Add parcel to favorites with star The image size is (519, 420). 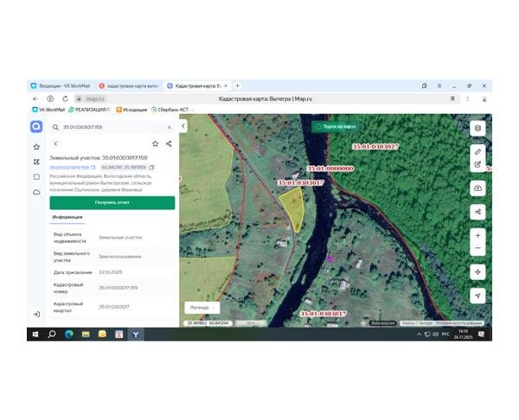(155, 143)
